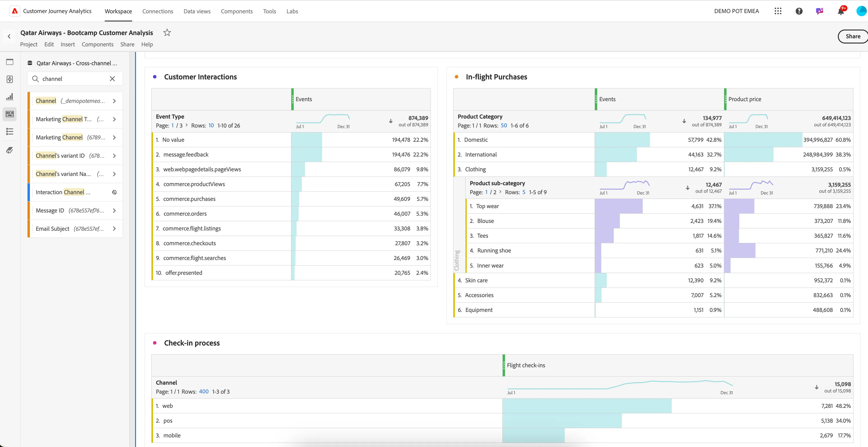Go to next page of Product sub-category
Viewport: 868px width, 447px height.
[x=500, y=192]
